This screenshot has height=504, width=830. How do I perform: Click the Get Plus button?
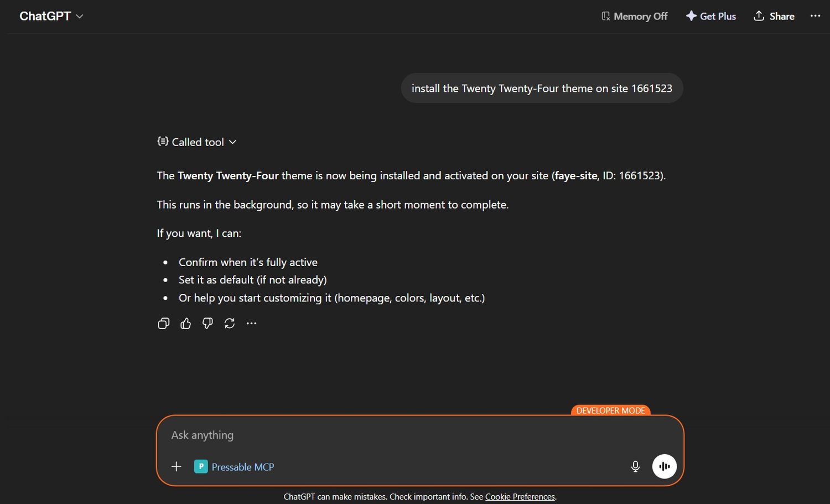point(711,16)
